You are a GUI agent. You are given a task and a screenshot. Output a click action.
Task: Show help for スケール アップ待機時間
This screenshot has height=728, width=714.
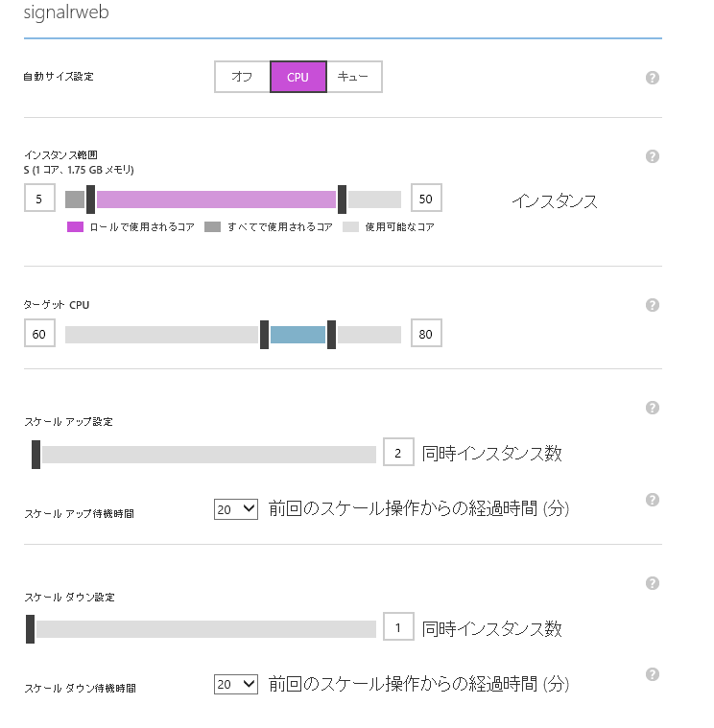tap(653, 500)
